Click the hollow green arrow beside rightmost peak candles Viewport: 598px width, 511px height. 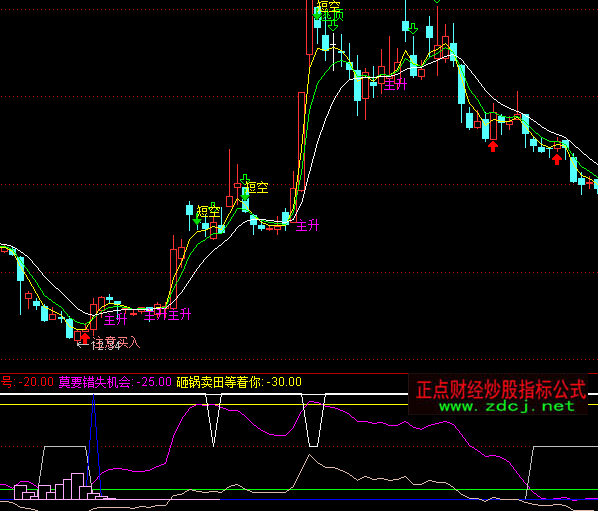pyautogui.click(x=413, y=29)
